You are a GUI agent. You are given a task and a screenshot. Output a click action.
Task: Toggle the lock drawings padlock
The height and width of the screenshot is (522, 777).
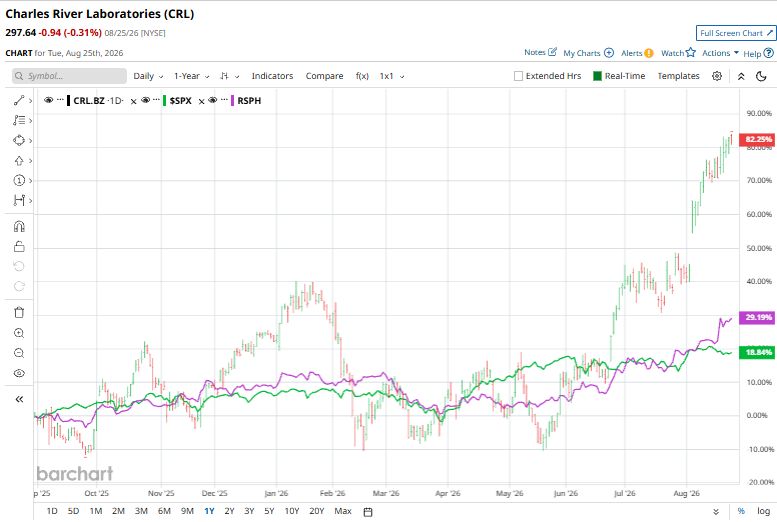point(19,246)
